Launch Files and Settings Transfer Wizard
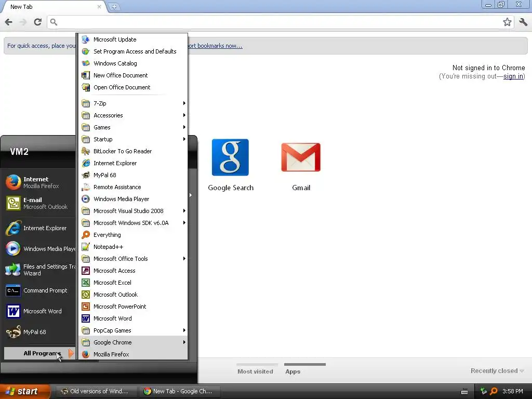Image resolution: width=532 pixels, height=399 pixels. tap(40, 270)
